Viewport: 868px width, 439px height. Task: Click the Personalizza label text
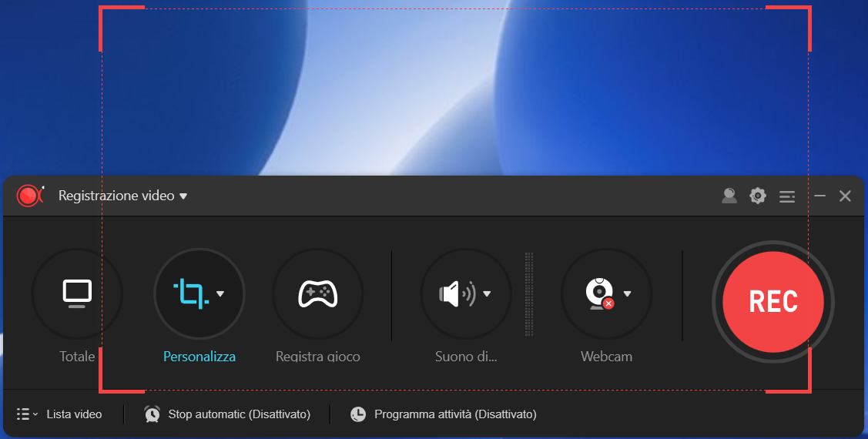click(x=199, y=357)
